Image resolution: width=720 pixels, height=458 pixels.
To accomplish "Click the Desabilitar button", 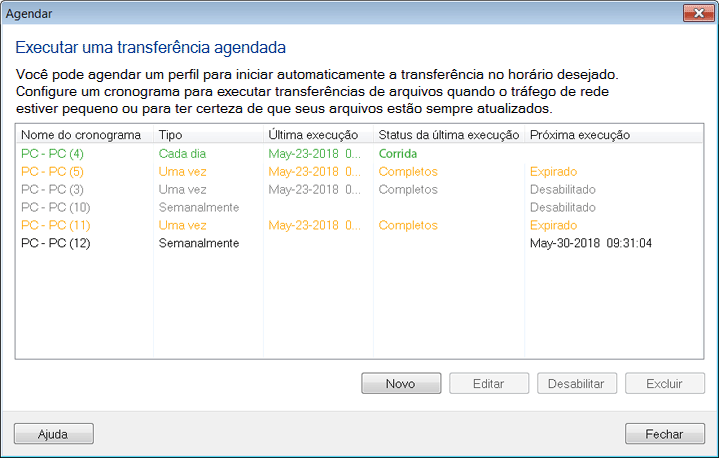I will [x=577, y=384].
